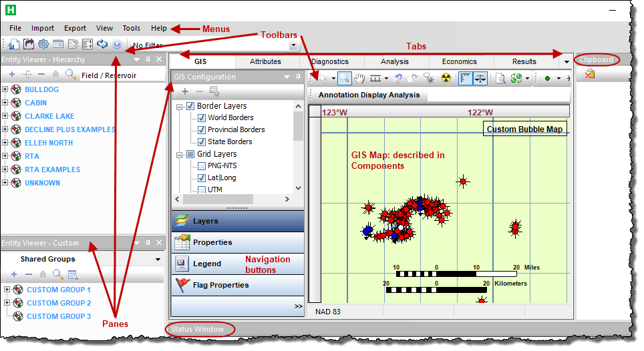
Task: Open the Shared Groups dropdown arrow
Action: [158, 259]
